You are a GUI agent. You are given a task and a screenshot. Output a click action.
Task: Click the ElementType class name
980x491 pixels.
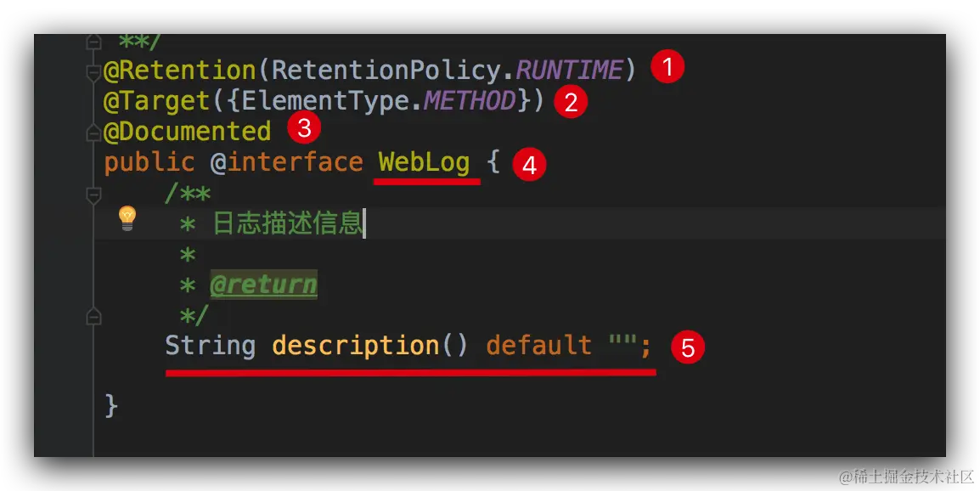tap(325, 101)
